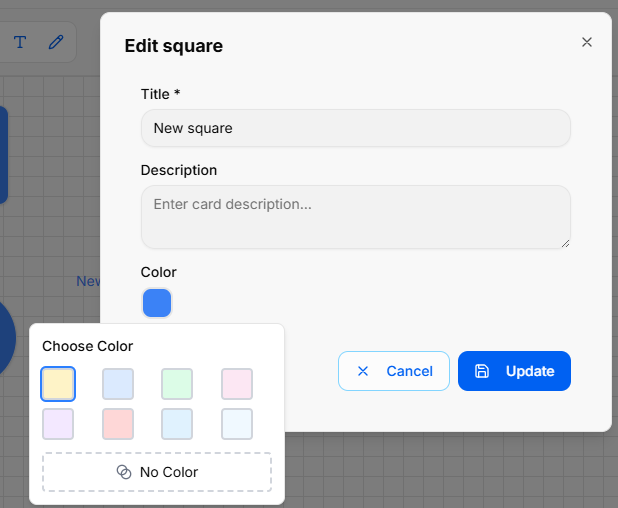This screenshot has width=618, height=508.
Task: Click the 'Edit square' dialog heading
Action: [x=174, y=46]
